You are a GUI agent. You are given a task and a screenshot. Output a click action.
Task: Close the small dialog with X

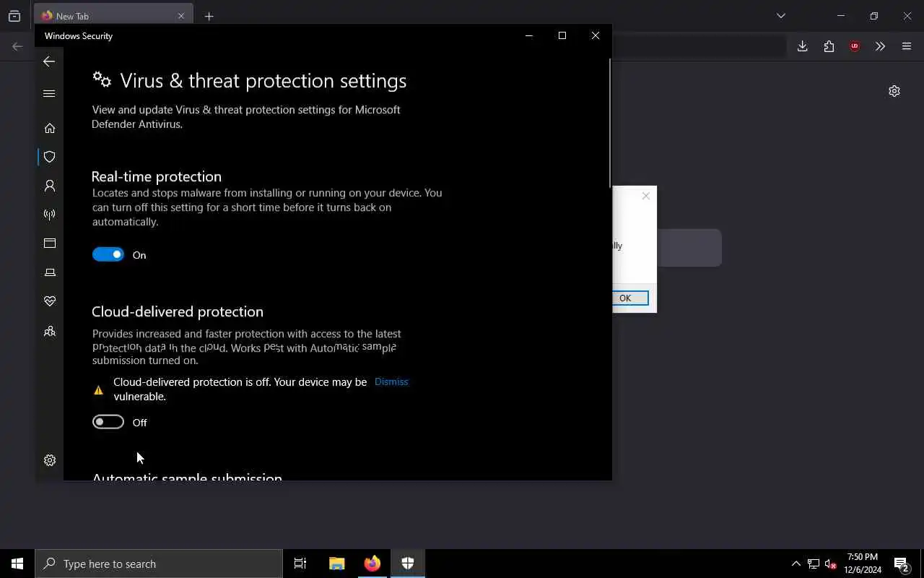[646, 196]
